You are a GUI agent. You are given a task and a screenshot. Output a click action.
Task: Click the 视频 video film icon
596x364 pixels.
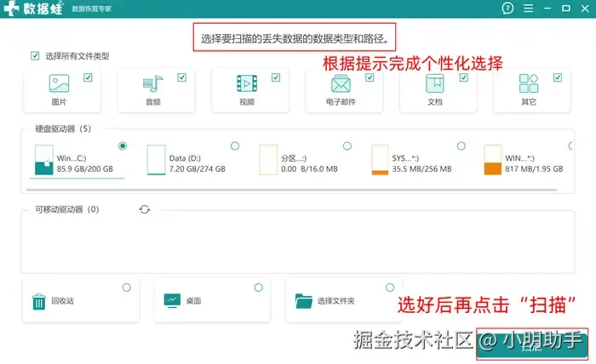pyautogui.click(x=247, y=83)
